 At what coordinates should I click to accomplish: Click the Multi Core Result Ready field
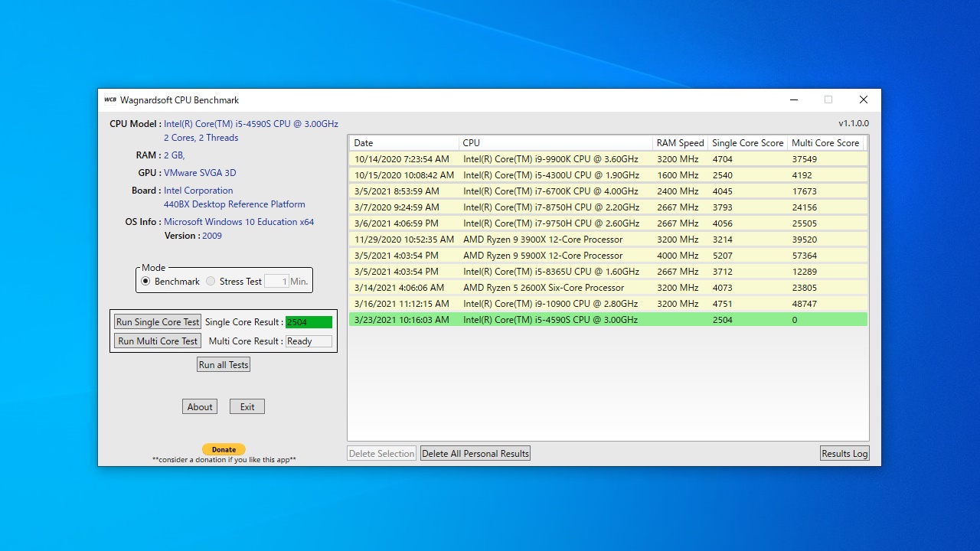pos(309,341)
